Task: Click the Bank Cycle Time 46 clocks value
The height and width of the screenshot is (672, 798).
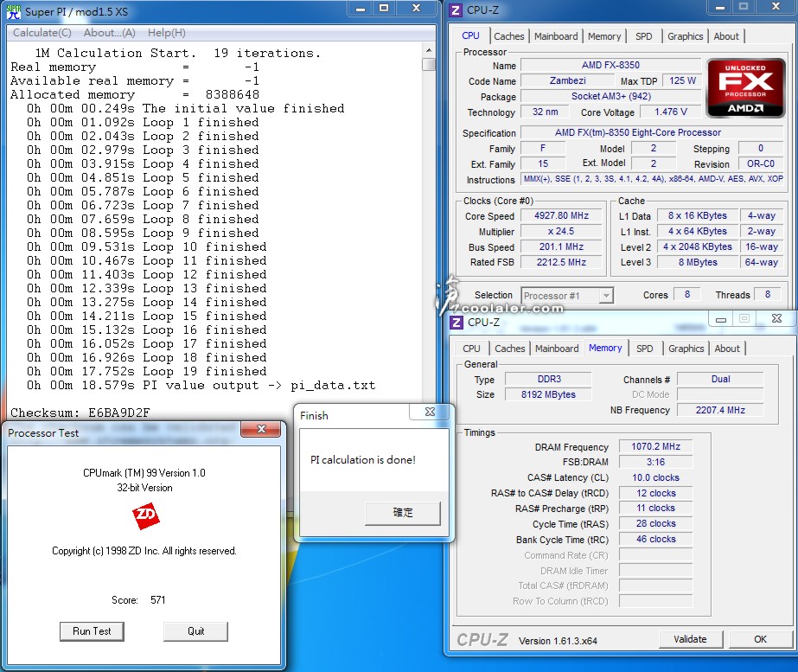Action: pyautogui.click(x=655, y=539)
